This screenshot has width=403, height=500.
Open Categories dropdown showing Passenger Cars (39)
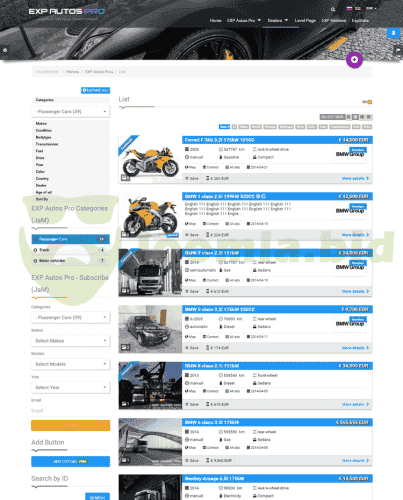click(x=71, y=111)
